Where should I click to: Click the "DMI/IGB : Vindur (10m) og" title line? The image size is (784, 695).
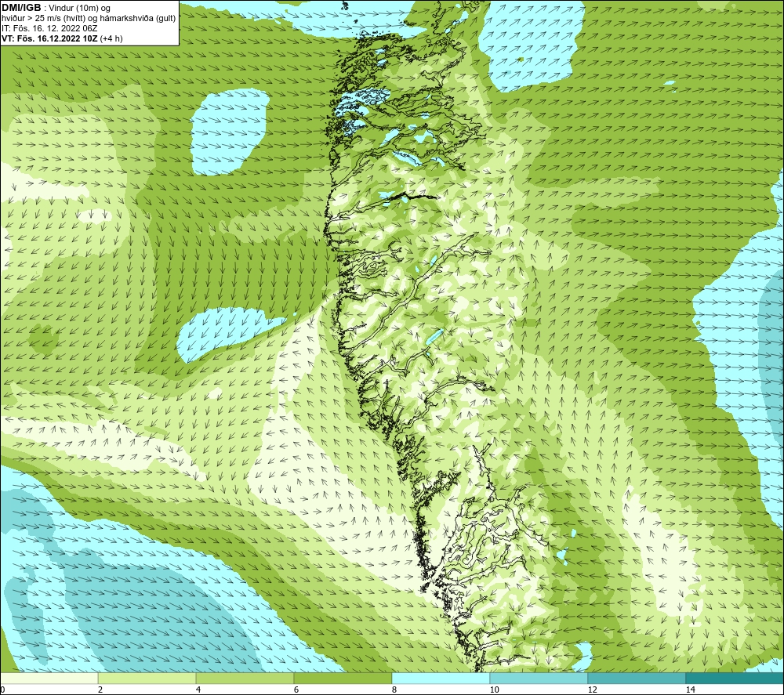(56, 8)
